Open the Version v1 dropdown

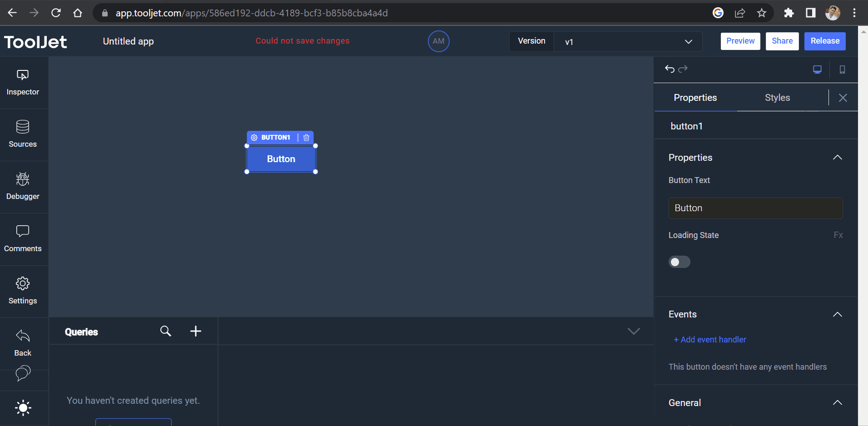pos(628,42)
